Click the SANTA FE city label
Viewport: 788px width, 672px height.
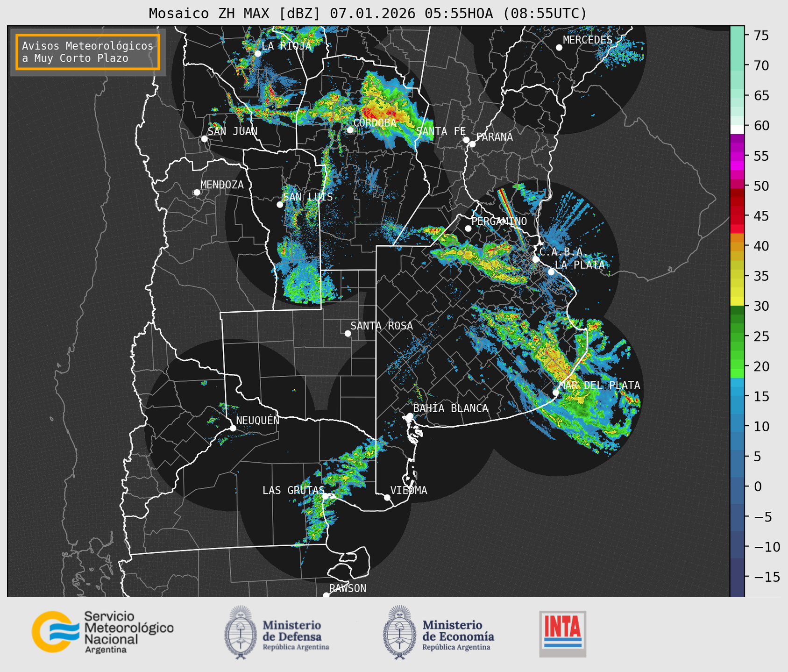(441, 132)
